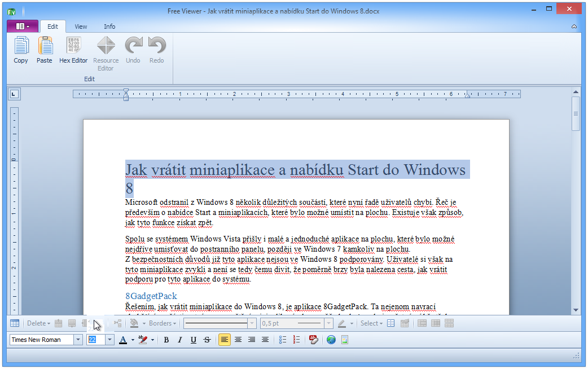The height and width of the screenshot is (369, 588).
Task: Click the third table layout icon
Action: coord(449,323)
